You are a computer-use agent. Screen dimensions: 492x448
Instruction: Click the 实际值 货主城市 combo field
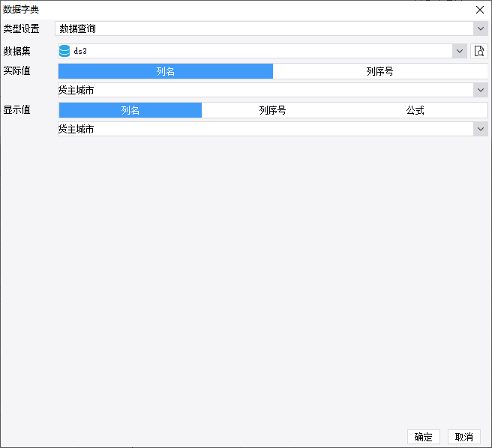(x=262, y=90)
